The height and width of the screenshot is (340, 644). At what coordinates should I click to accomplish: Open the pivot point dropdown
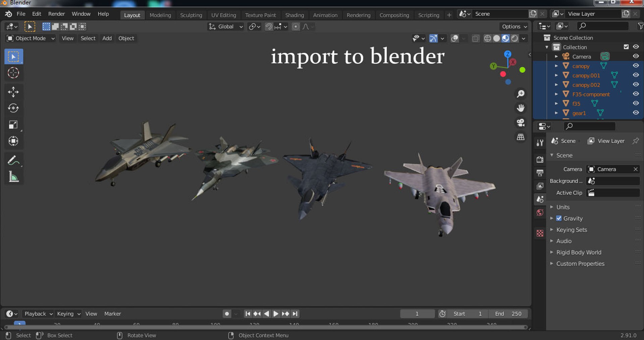(x=254, y=27)
